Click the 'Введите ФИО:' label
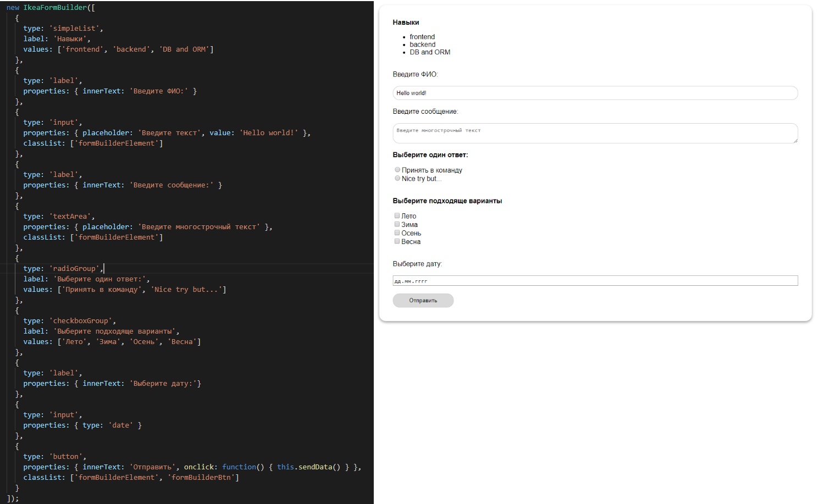The image size is (819, 504). [416, 74]
